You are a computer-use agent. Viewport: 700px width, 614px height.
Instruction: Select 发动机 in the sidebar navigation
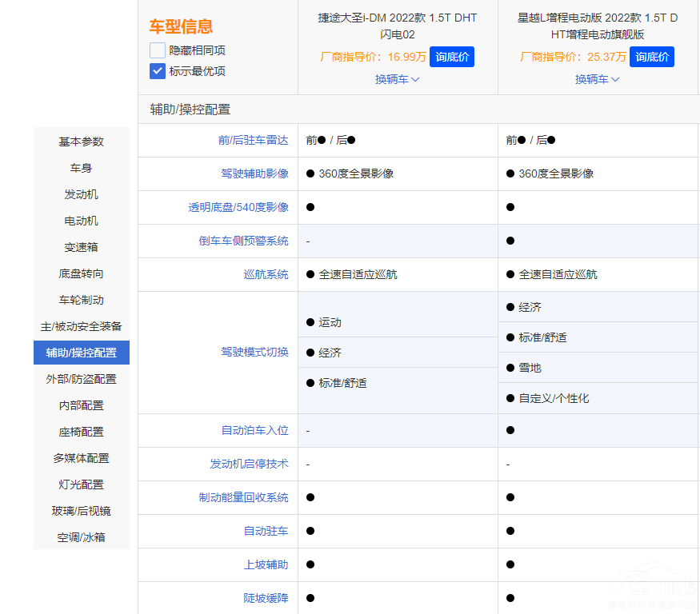coord(81,194)
